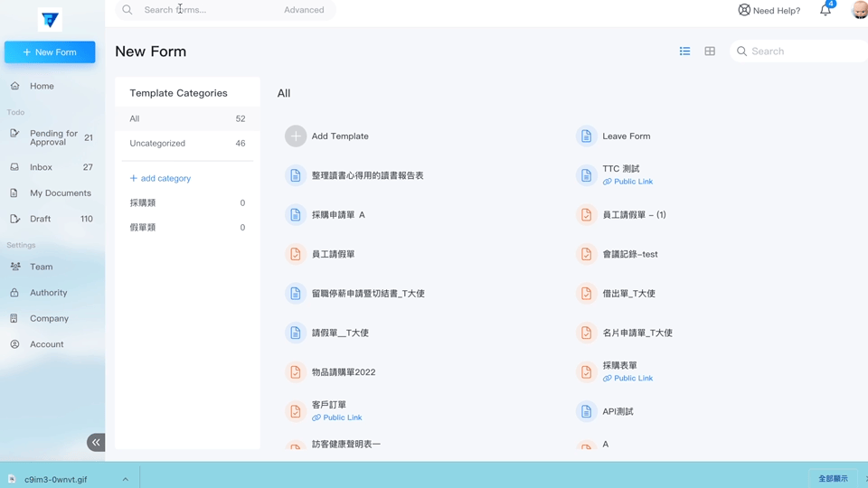The width and height of the screenshot is (868, 488).
Task: Expand the downloaded gif file menu
Action: coord(126,479)
